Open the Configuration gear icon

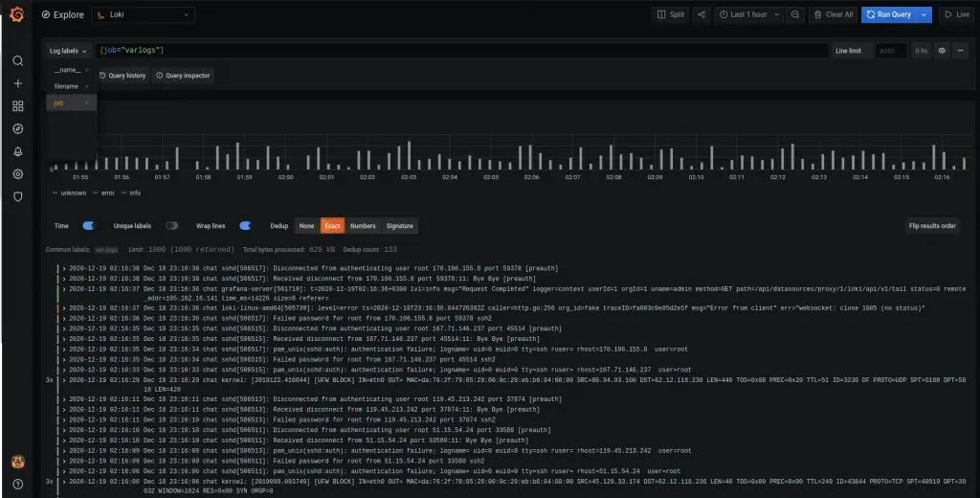click(17, 174)
